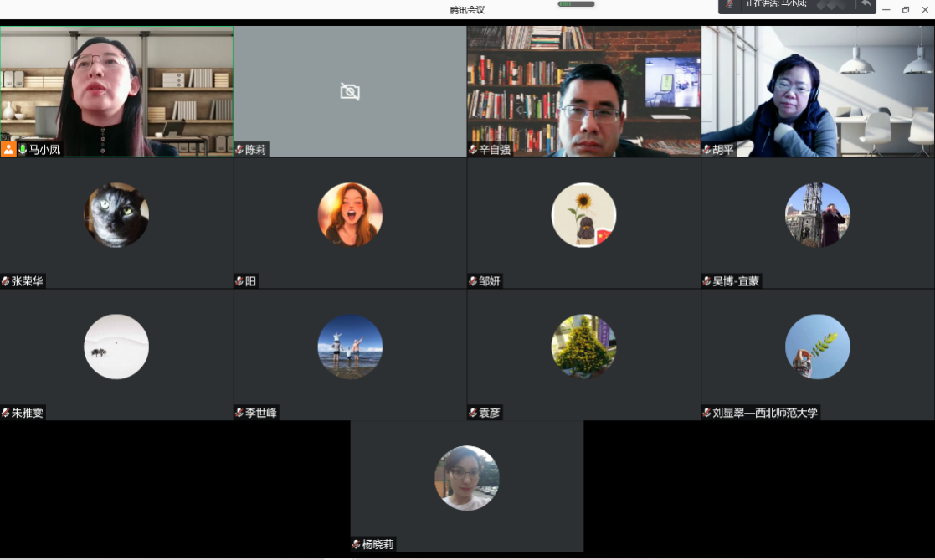The image size is (935, 560).
Task: Click the muted mic icon next to 杨晓莉
Action: 357,544
